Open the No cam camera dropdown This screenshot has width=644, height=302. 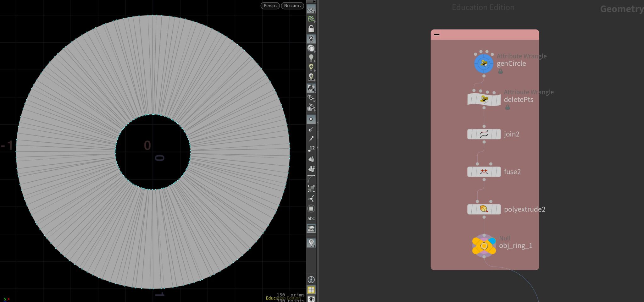point(292,6)
